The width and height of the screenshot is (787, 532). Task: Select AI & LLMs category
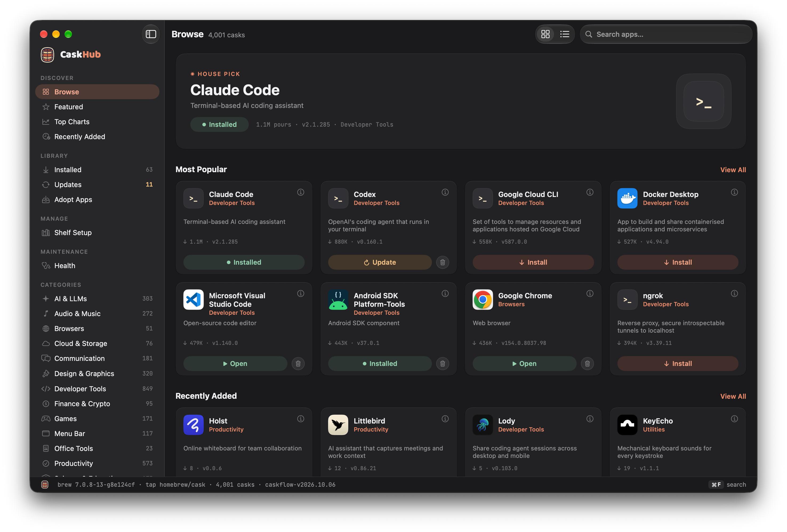point(97,299)
